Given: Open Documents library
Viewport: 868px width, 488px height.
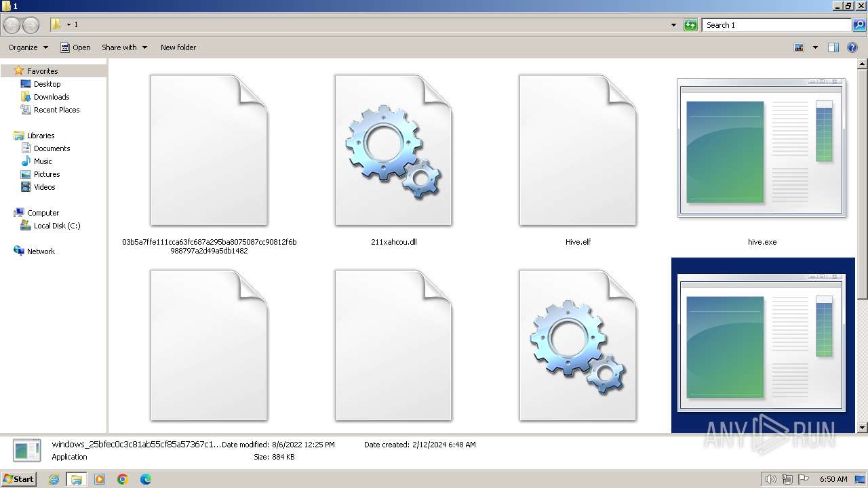Looking at the screenshot, I should [x=52, y=148].
